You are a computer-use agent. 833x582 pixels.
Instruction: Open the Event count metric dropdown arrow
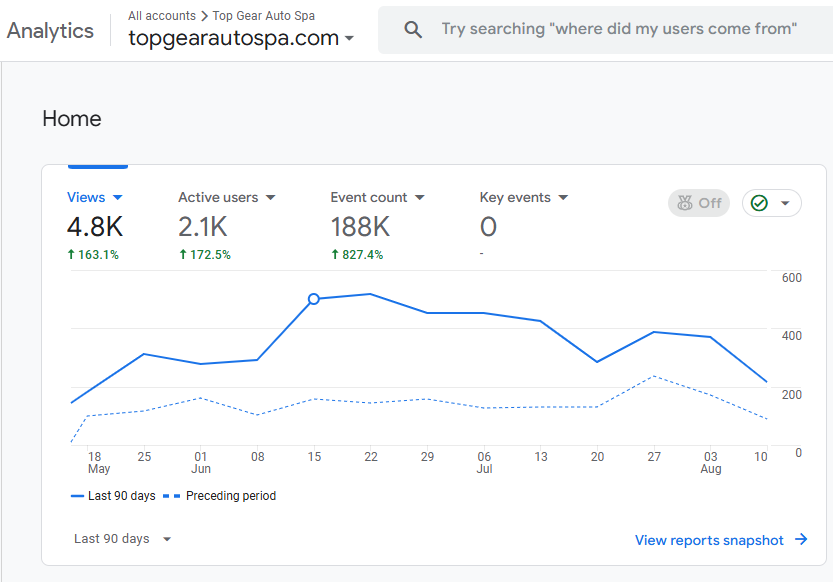tap(419, 198)
